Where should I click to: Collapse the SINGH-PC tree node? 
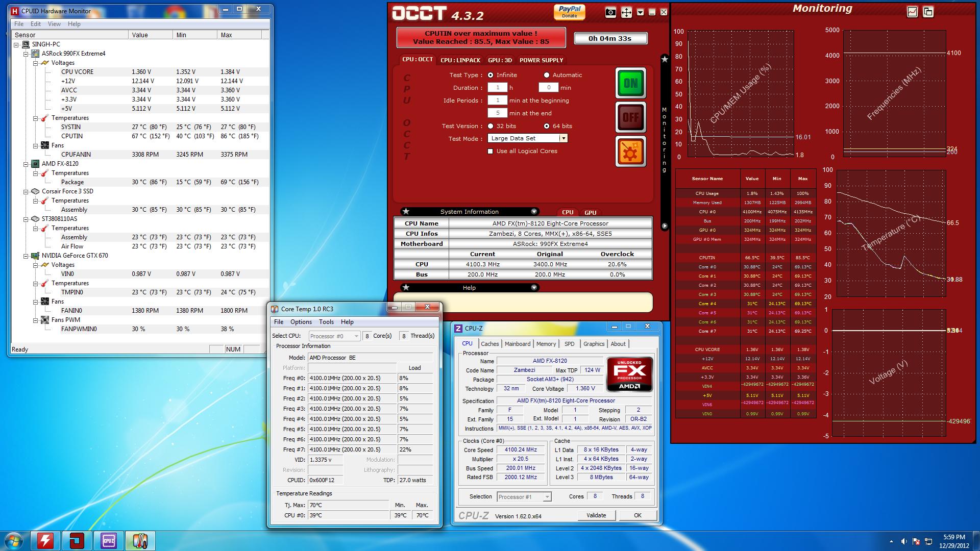pyautogui.click(x=16, y=44)
